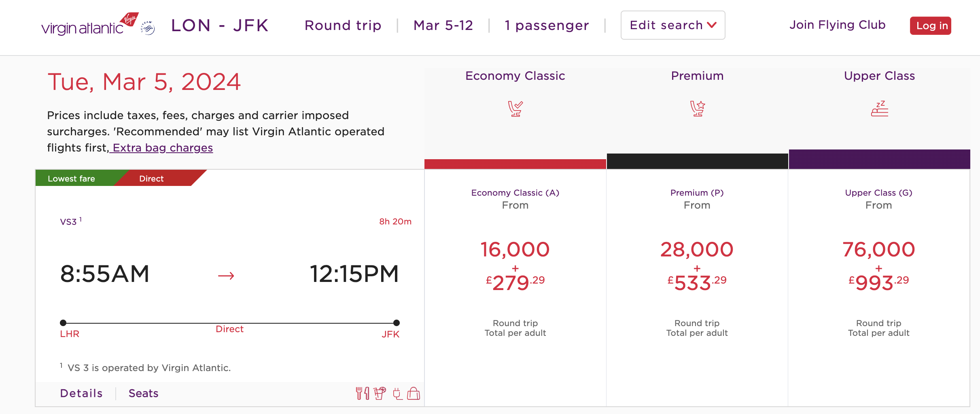Click the Premium seat star icon
Viewport: 980px width, 414px height.
point(697,109)
